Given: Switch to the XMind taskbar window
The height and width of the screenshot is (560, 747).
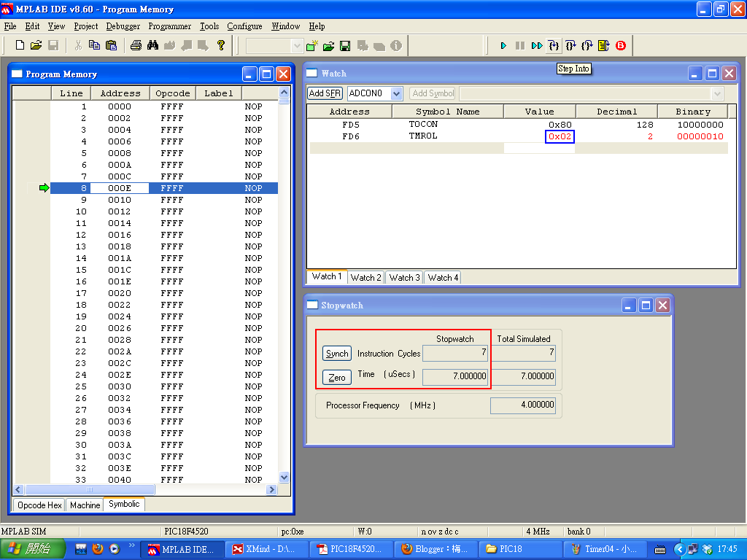Looking at the screenshot, I should click(266, 549).
